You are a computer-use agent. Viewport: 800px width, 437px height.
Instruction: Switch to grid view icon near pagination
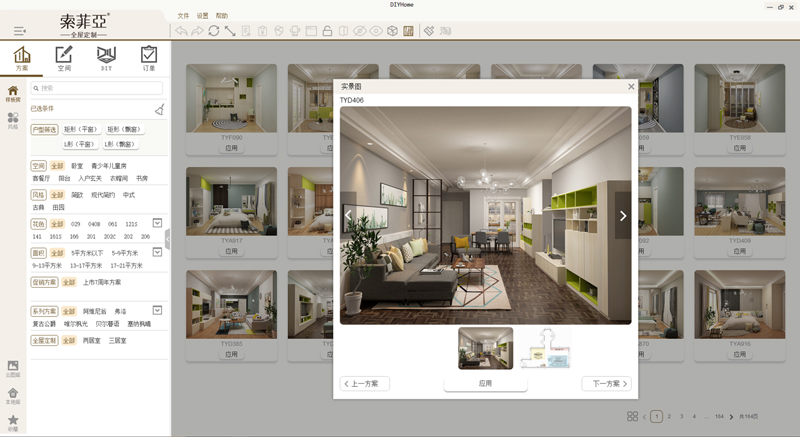[x=632, y=417]
